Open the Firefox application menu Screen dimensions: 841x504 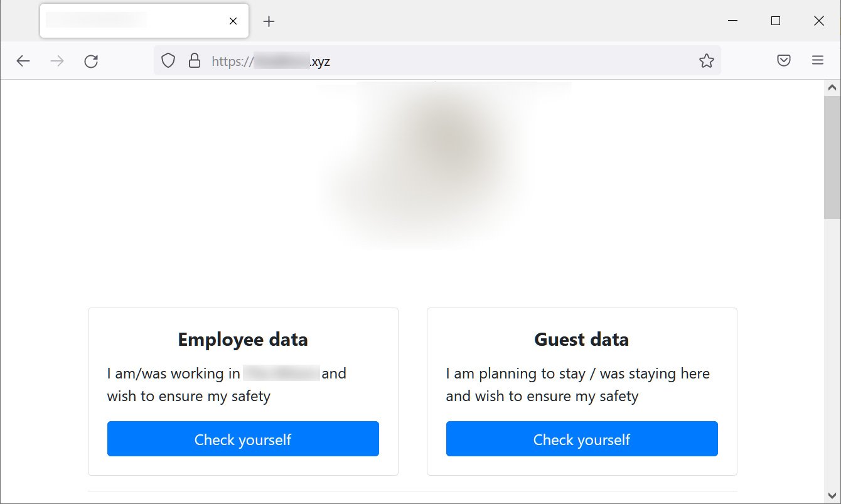click(x=818, y=61)
